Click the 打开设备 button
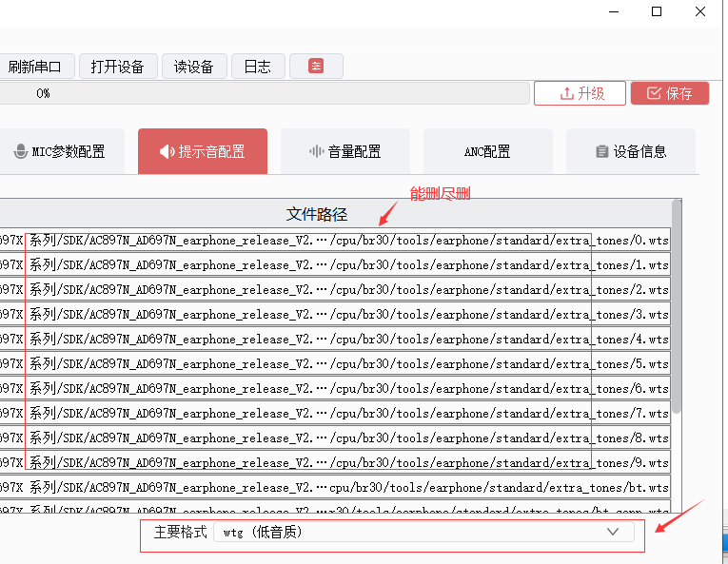The width and height of the screenshot is (728, 564). (118, 67)
